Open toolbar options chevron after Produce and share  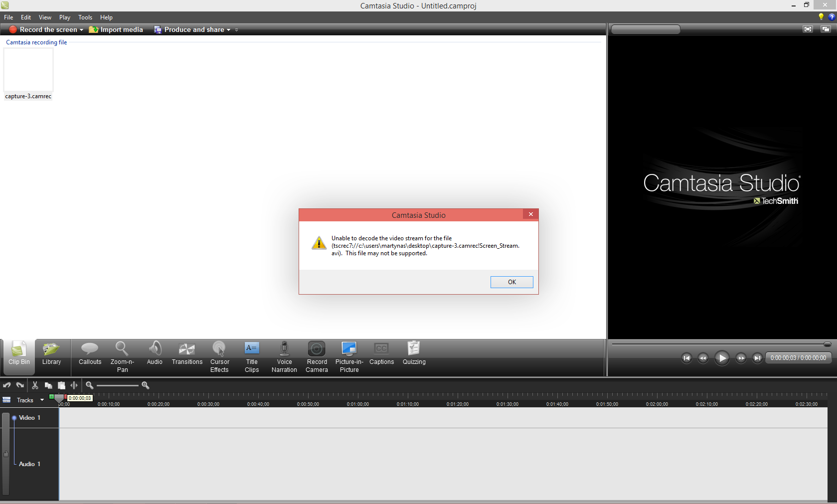click(x=236, y=30)
